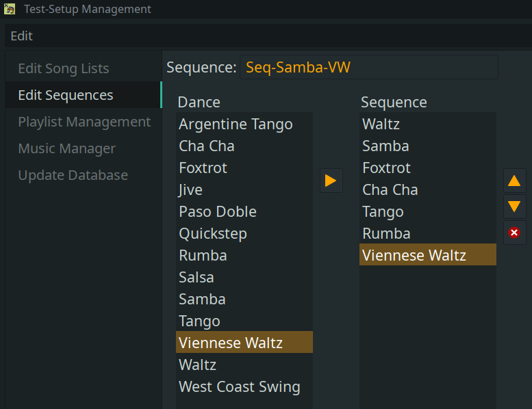Click the application icon in title bar
Screen dimensions: 532x409
click(10, 9)
